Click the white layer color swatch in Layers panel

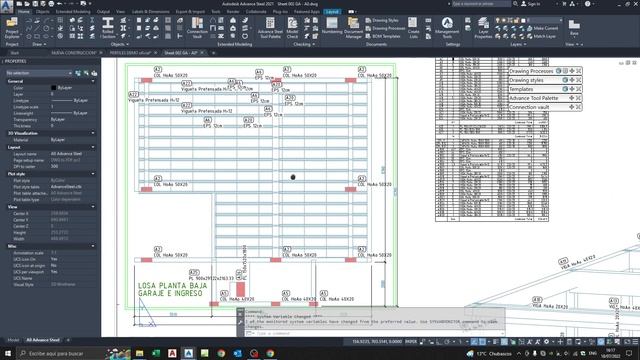pyautogui.click(x=523, y=20)
